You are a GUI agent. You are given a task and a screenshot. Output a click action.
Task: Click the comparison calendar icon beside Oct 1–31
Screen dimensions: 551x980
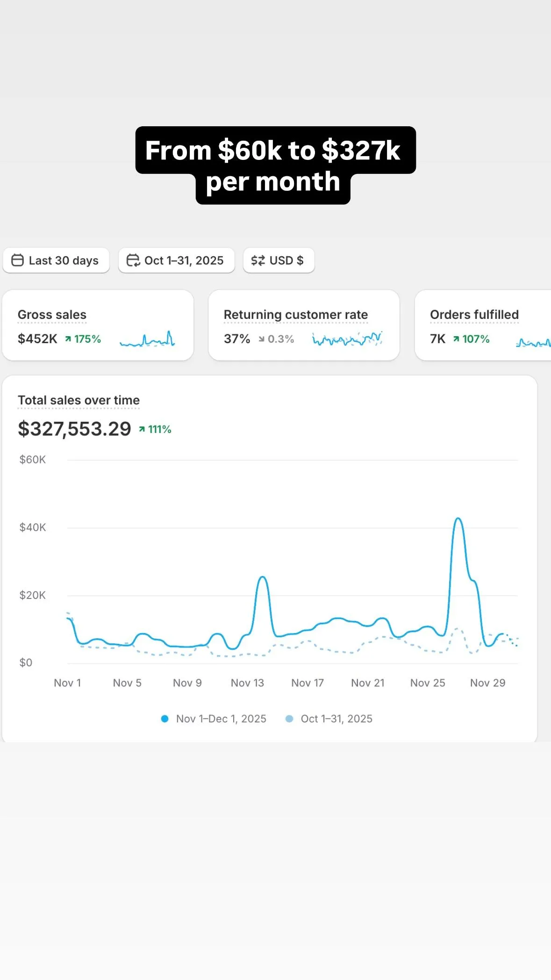[133, 260]
